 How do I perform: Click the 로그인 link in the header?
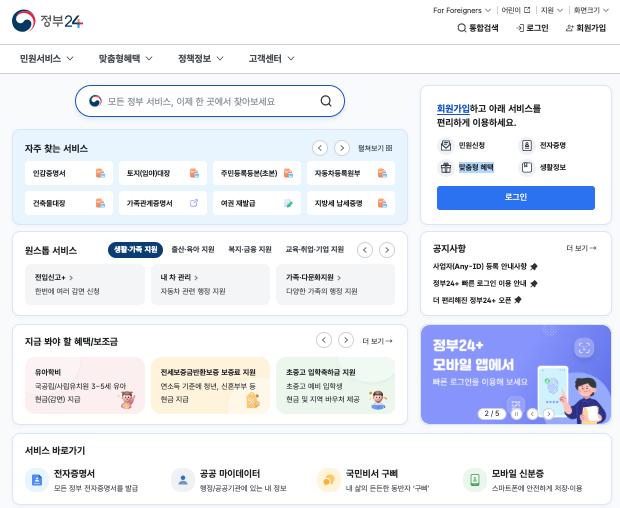tap(532, 28)
